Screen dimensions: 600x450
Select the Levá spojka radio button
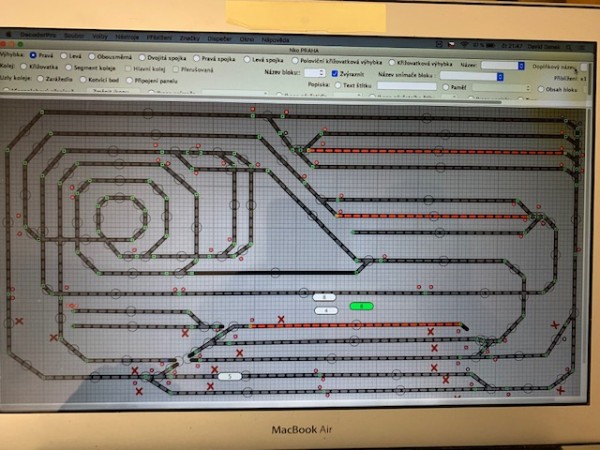[247, 59]
